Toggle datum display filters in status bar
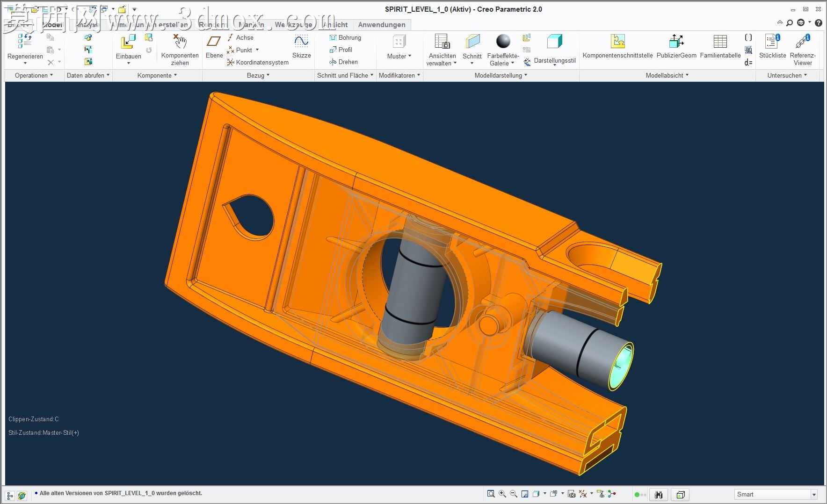The image size is (827, 504). (583, 494)
